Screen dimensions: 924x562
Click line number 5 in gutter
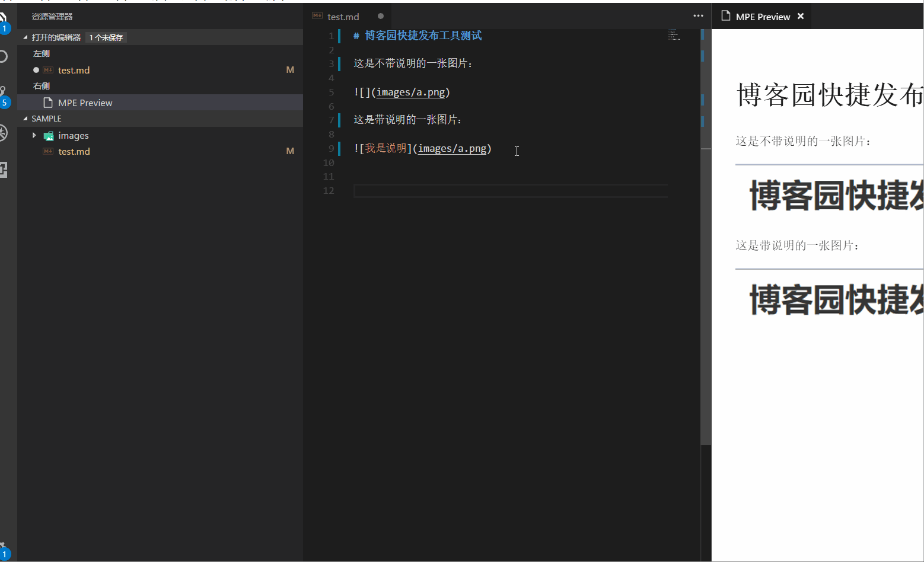331,92
